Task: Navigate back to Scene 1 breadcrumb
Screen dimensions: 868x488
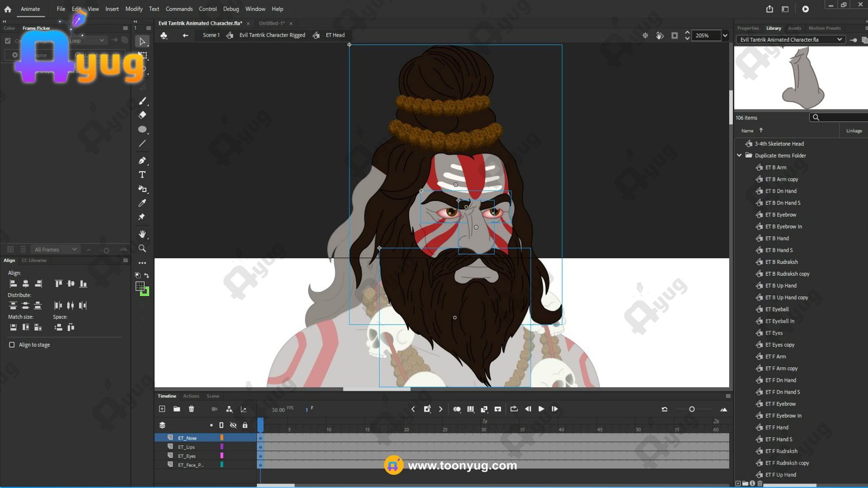Action: pos(211,35)
